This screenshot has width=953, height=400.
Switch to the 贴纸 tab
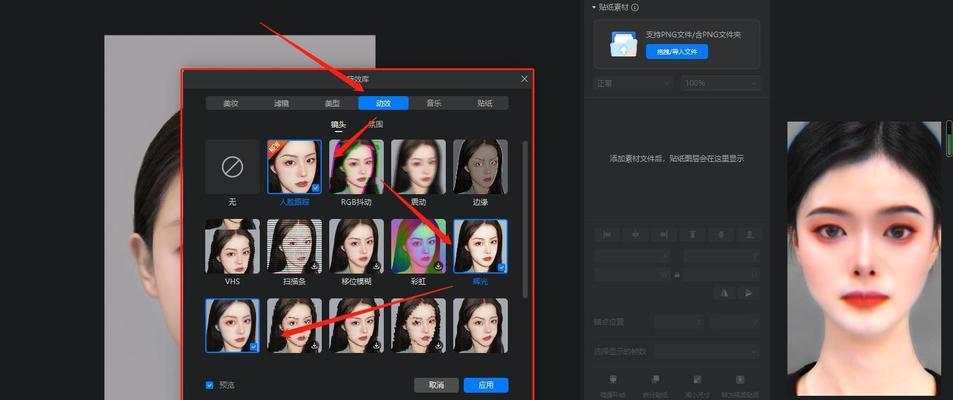484,103
